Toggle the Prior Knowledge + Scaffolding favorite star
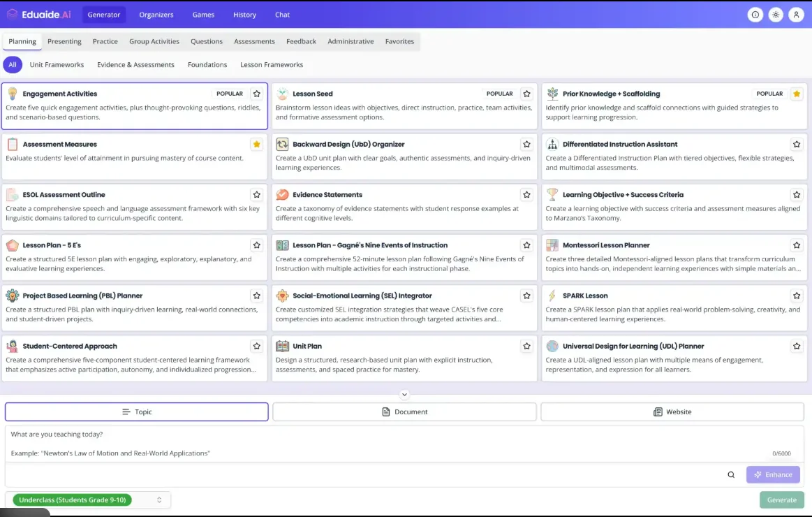 point(797,93)
